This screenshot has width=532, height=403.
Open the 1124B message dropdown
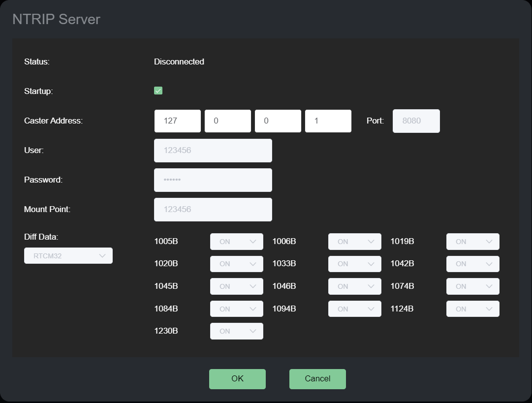(x=472, y=309)
